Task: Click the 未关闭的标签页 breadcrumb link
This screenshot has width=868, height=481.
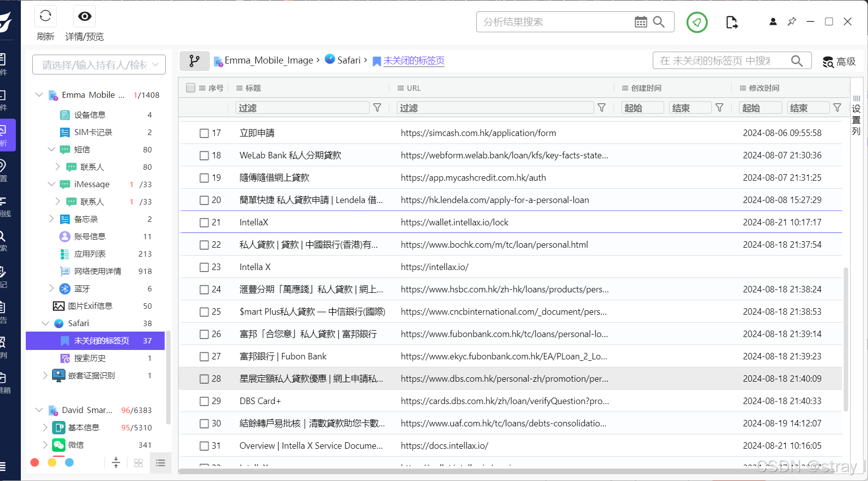Action: 414,61
